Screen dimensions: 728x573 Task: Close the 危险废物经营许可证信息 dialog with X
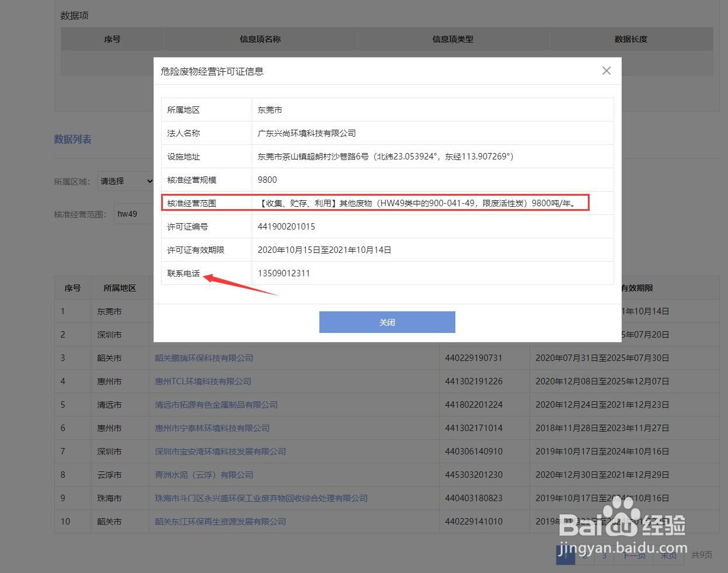(607, 71)
